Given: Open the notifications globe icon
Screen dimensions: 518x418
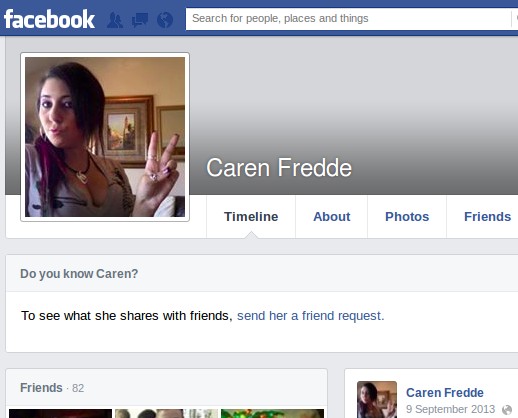Looking at the screenshot, I should (x=165, y=20).
